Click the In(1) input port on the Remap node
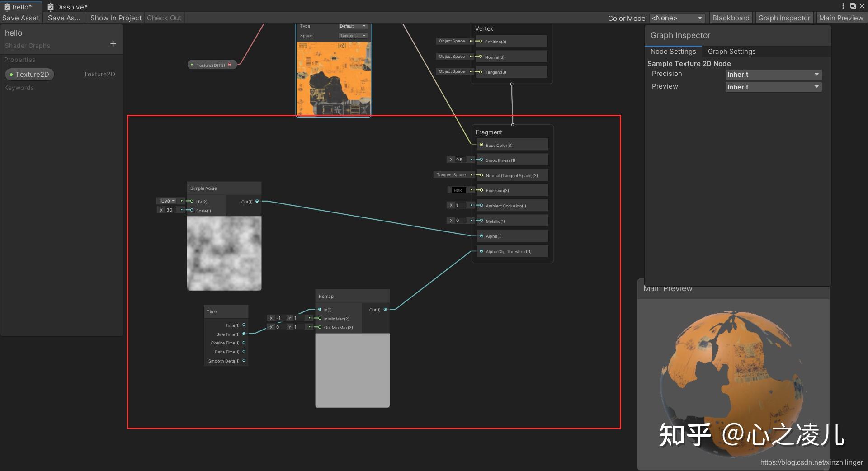The width and height of the screenshot is (868, 471). tap(320, 310)
